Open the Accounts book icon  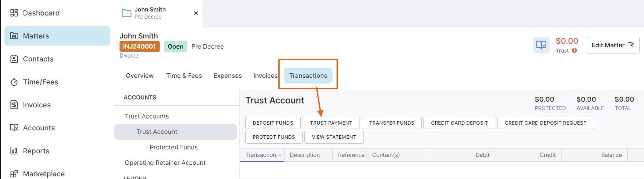tap(14, 128)
